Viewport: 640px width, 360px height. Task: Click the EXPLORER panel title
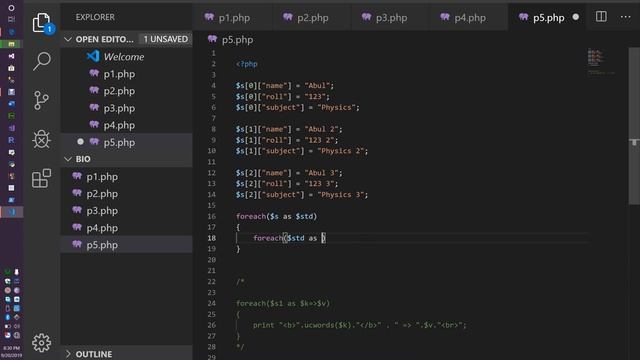95,17
